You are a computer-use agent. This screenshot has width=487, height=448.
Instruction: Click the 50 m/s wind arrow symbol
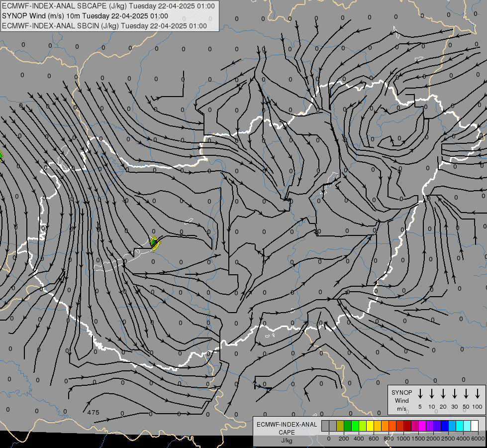pos(466,394)
